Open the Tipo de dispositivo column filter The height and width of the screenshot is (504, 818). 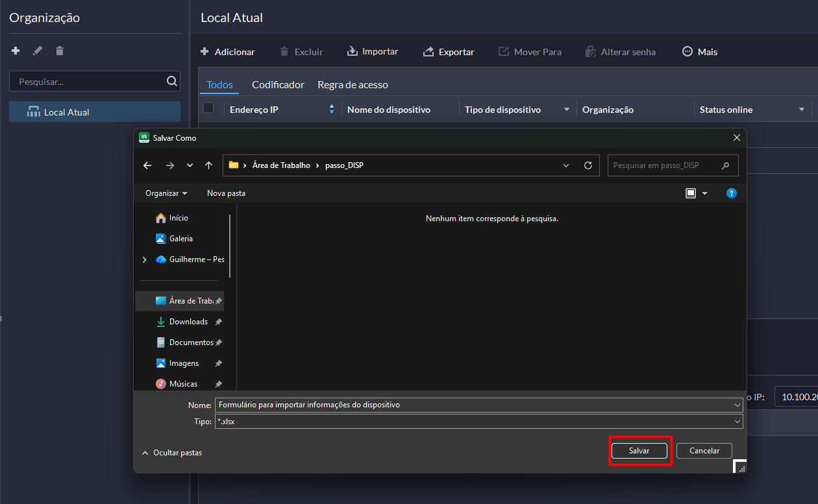[566, 110]
